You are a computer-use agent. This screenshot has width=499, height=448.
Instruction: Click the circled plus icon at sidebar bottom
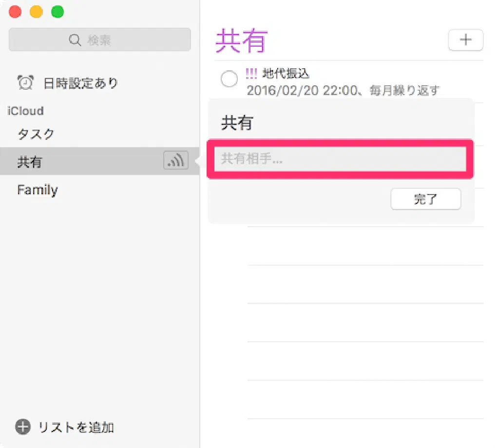[x=22, y=427]
